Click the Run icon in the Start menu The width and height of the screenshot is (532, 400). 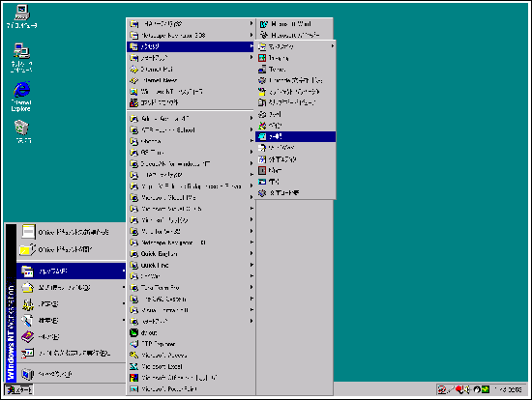(x=27, y=354)
